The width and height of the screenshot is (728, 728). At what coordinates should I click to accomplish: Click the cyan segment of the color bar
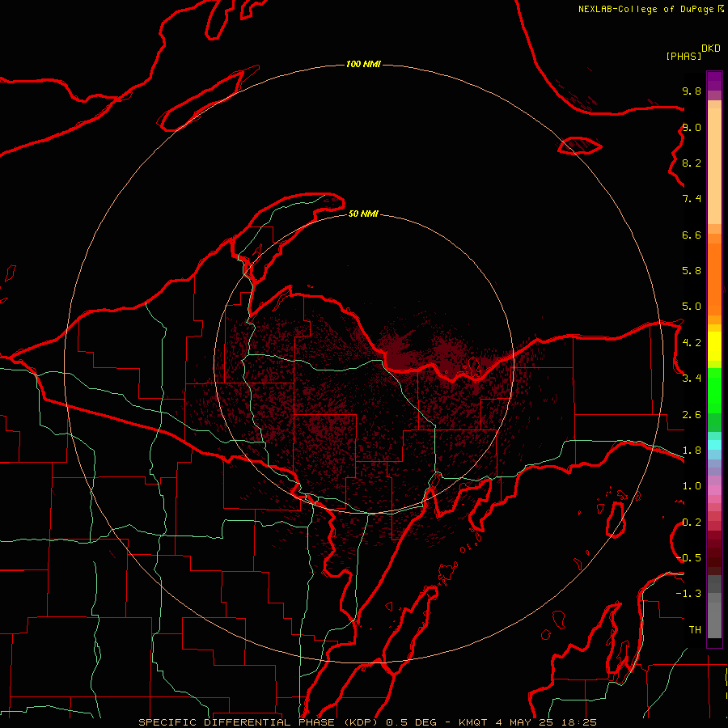(714, 445)
